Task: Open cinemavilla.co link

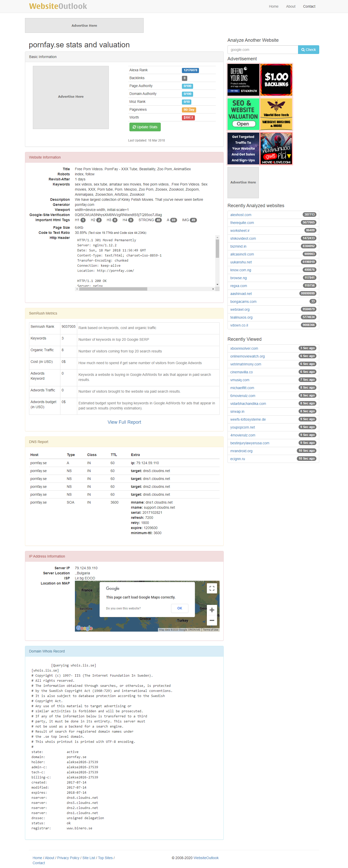Action: tap(242, 372)
